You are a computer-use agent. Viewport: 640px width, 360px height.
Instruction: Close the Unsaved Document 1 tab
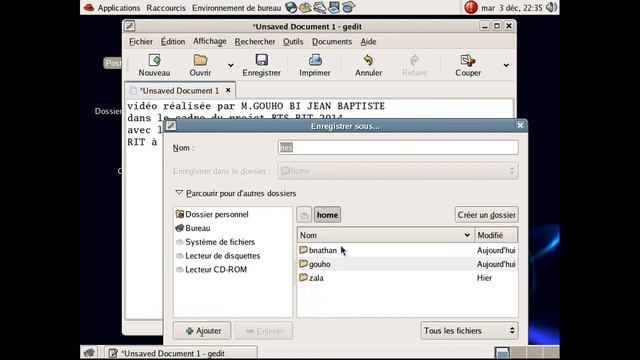coord(228,90)
